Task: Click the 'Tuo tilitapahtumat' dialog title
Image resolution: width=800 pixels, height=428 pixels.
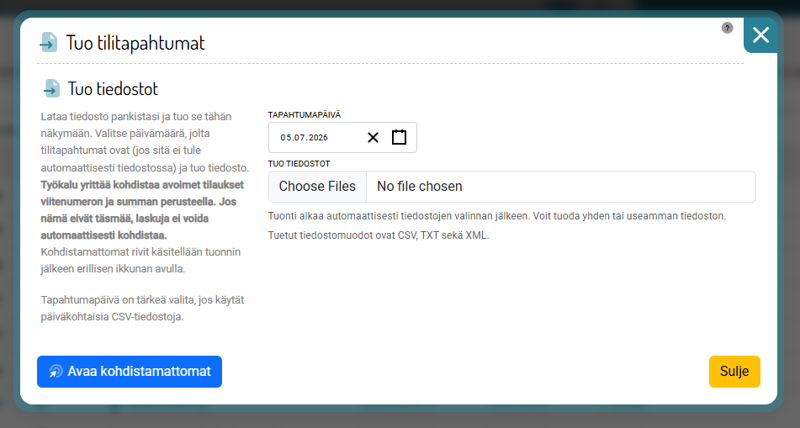Action: click(x=135, y=43)
